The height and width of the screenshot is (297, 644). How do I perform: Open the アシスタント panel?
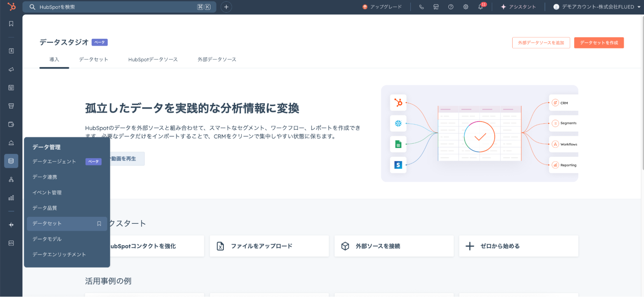[x=518, y=7]
